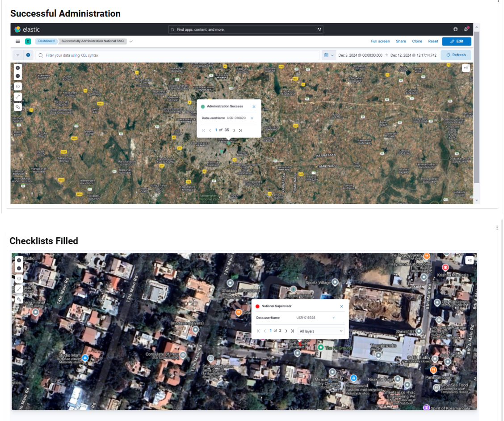
Task: Add a filter with the plus icon
Action: tap(28, 55)
